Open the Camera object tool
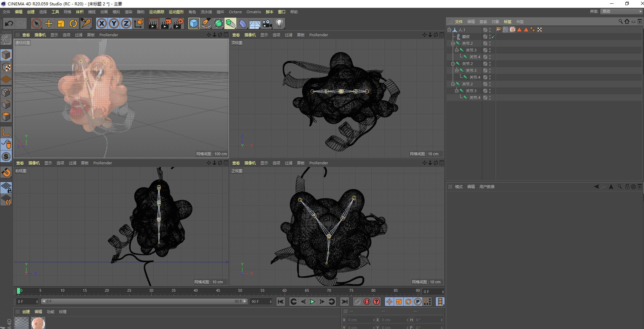This screenshot has height=329, width=644. point(267,23)
